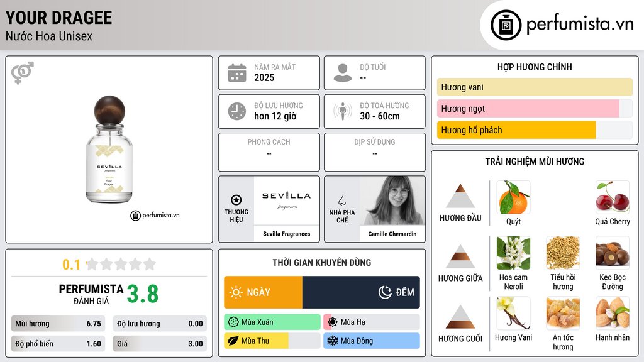Click the launch year 2025 value
This screenshot has height=362, width=644.
click(264, 77)
